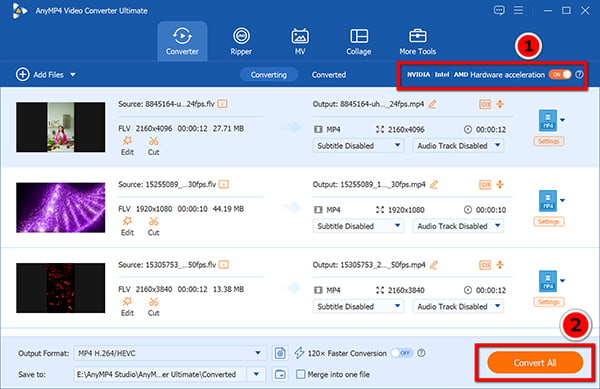Open Subtitle Disabled dropdown for 15305753 video
Screen dimensions: 600x389
coord(358,306)
